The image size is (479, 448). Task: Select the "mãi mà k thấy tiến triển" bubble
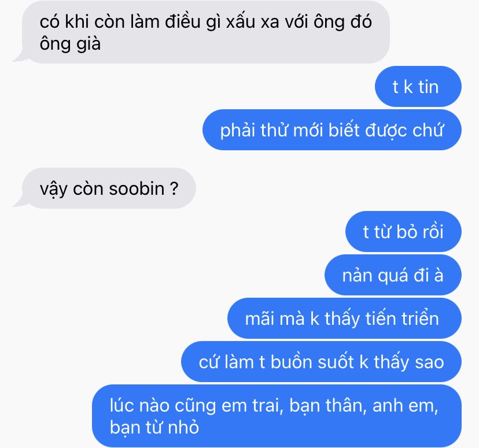click(x=344, y=319)
